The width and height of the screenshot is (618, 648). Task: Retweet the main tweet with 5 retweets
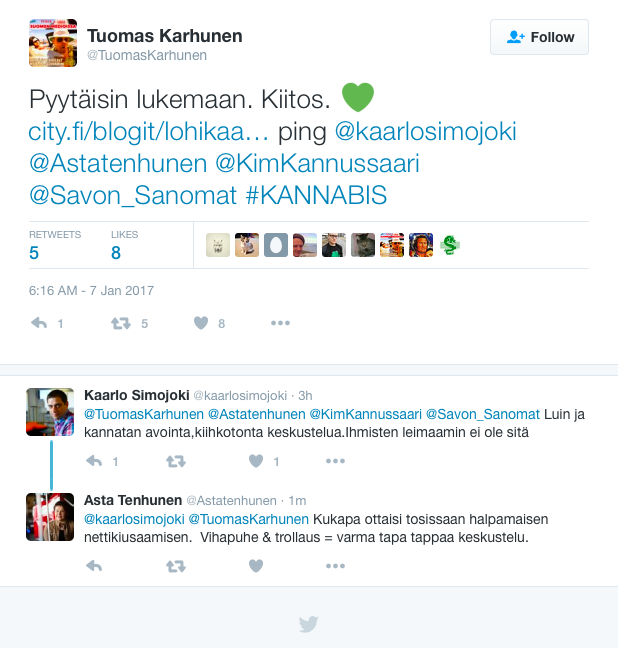121,323
